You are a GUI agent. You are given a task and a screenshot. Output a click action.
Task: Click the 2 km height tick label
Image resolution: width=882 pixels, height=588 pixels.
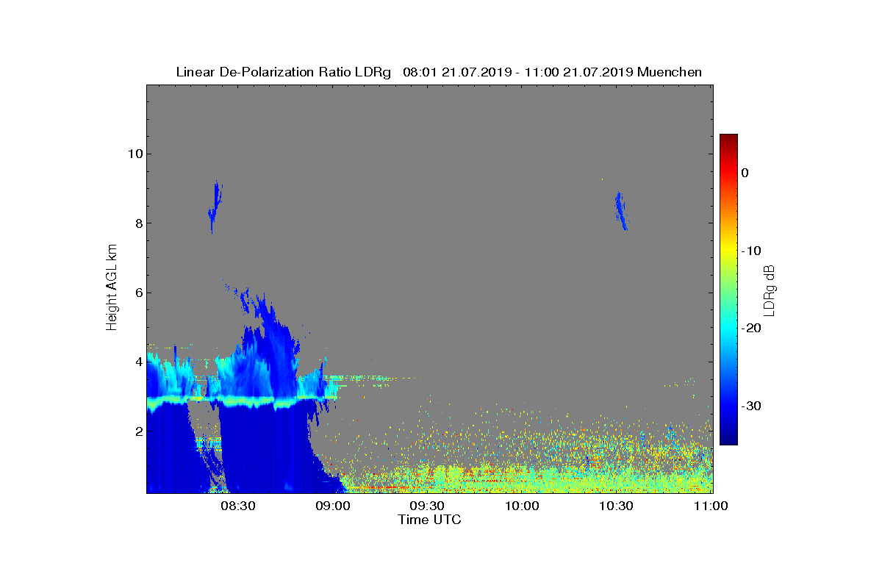tap(138, 431)
